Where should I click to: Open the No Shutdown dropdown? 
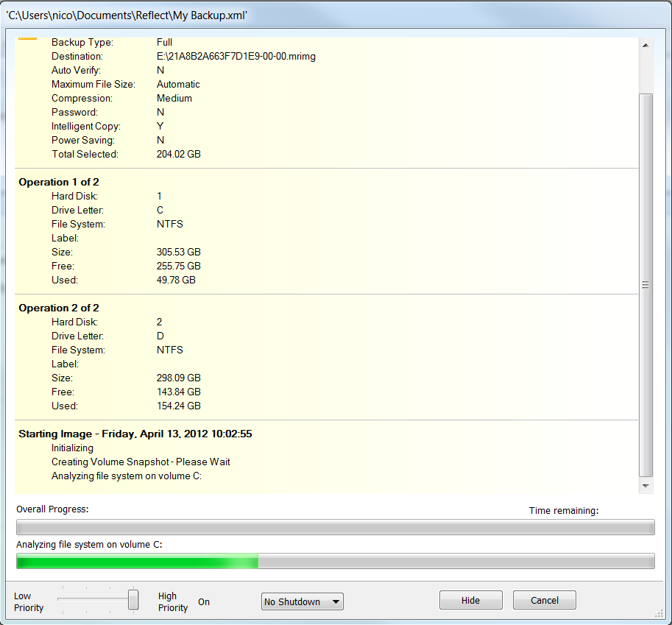(302, 602)
